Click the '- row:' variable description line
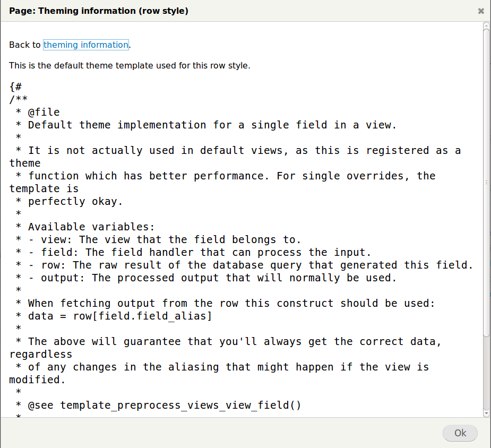 coord(244,265)
